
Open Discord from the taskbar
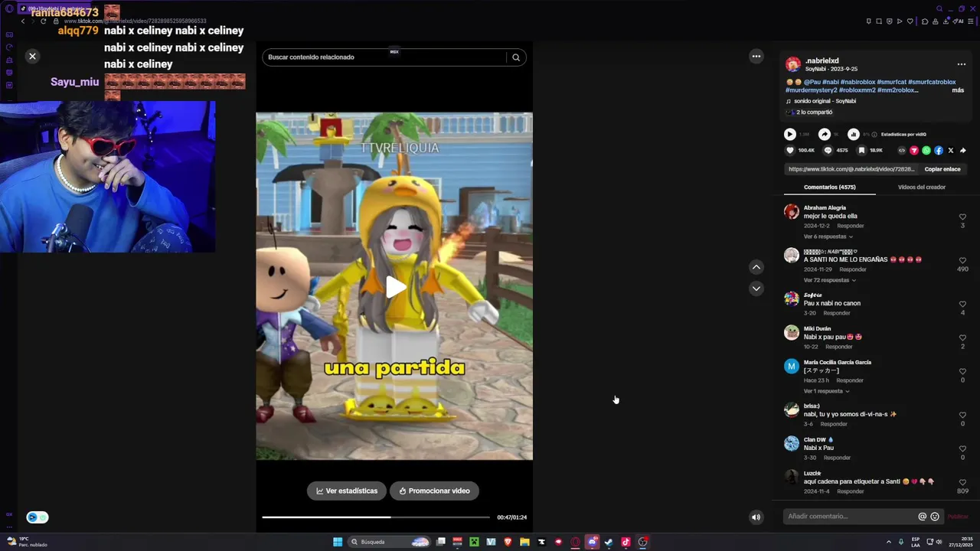coord(592,542)
